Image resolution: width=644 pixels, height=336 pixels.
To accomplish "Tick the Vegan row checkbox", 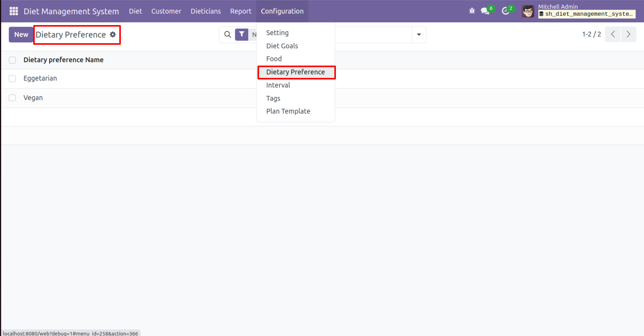I will point(12,98).
